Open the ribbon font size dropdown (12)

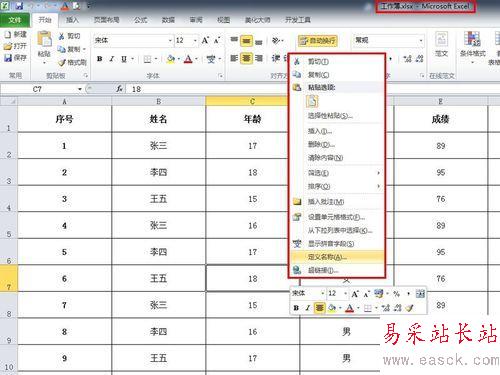(195, 41)
